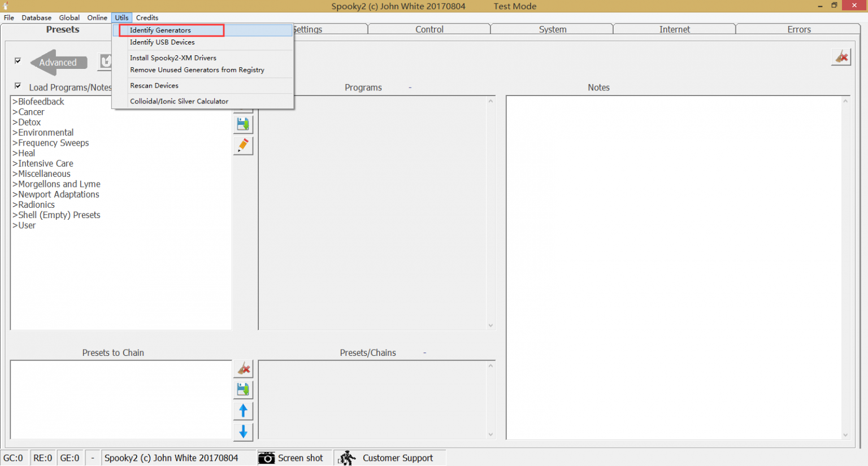Open the Control tab
The image size is (868, 466).
pyautogui.click(x=429, y=29)
